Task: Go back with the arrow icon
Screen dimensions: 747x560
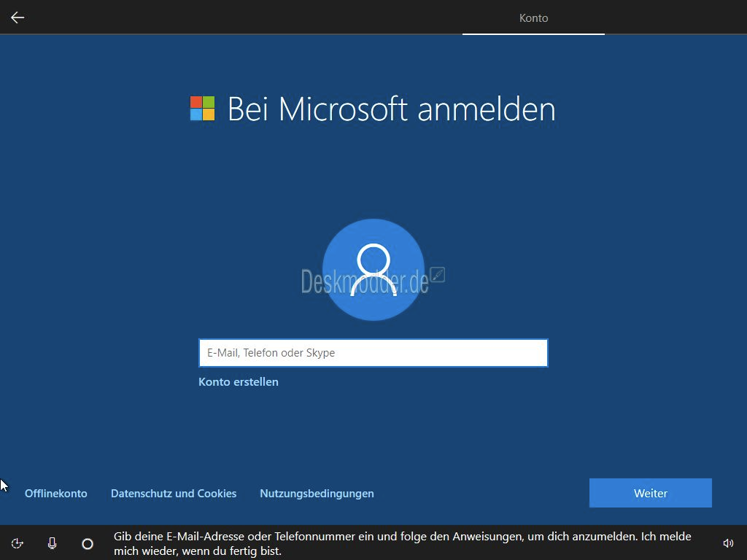Action: [x=18, y=17]
